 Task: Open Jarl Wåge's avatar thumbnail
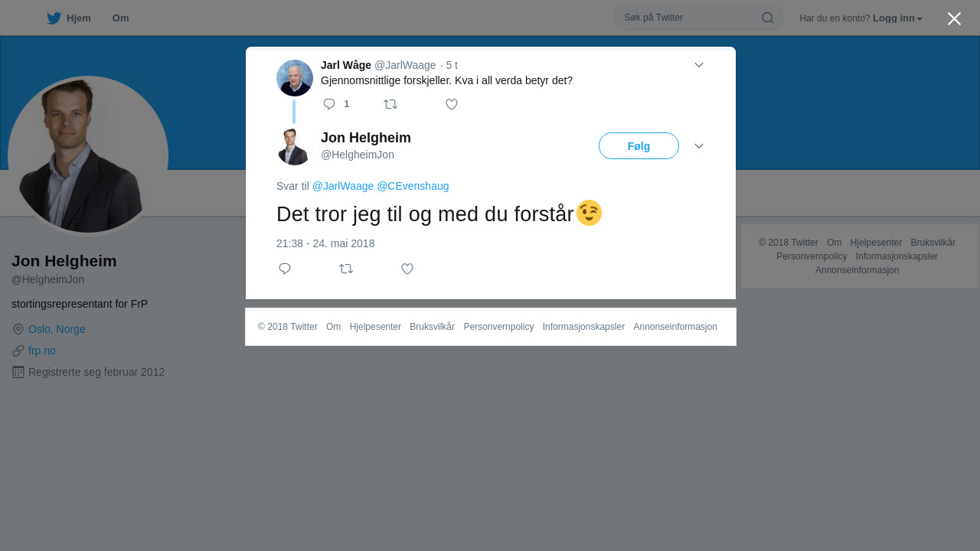[x=295, y=78]
